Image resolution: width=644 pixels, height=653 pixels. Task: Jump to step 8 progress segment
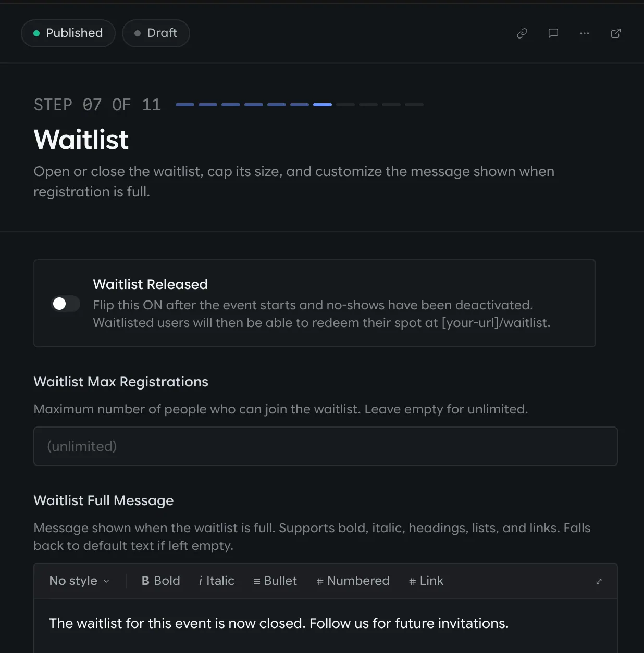345,105
